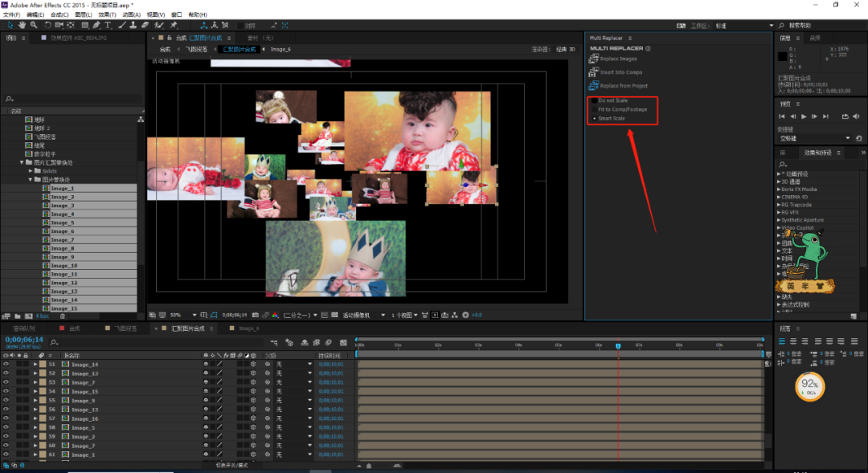868x473 pixels.
Task: Select the Roto Brush tool
Action: point(159,26)
